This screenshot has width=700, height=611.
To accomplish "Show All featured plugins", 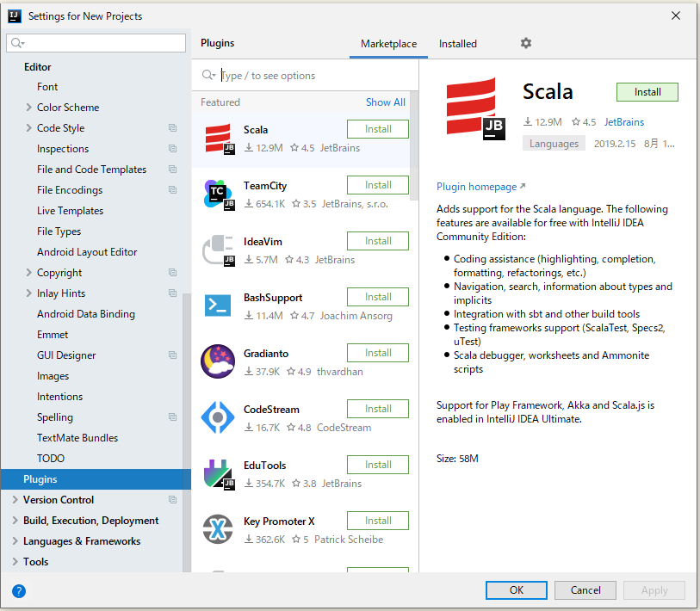I will [x=385, y=102].
